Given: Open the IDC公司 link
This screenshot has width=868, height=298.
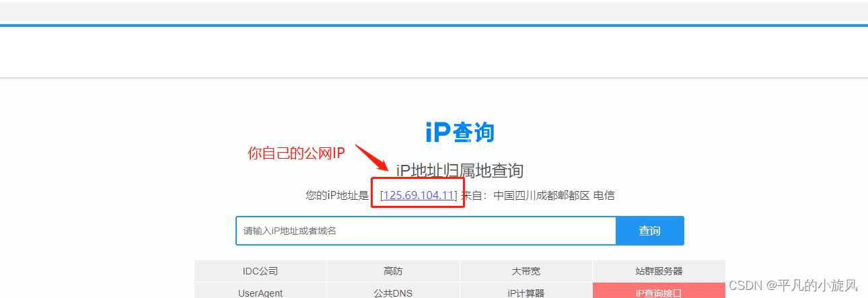Looking at the screenshot, I should point(260,271).
